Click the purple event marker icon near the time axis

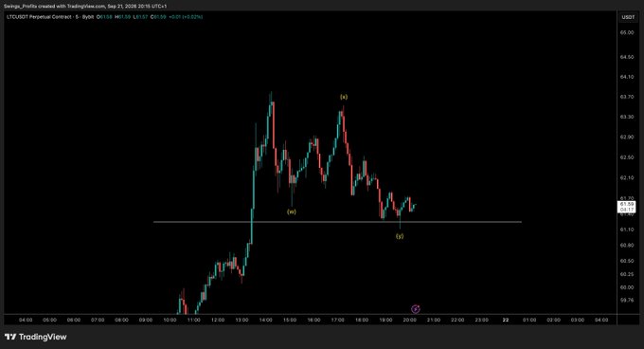pyautogui.click(x=415, y=309)
